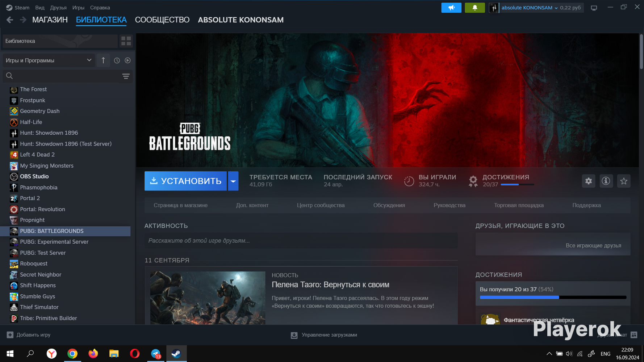The width and height of the screenshot is (644, 362).
Task: Open the green notifications bell
Action: (x=475, y=8)
